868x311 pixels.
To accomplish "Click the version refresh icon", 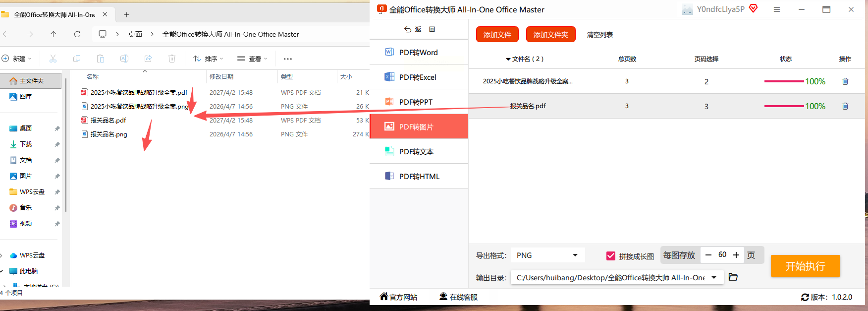I will [x=805, y=297].
